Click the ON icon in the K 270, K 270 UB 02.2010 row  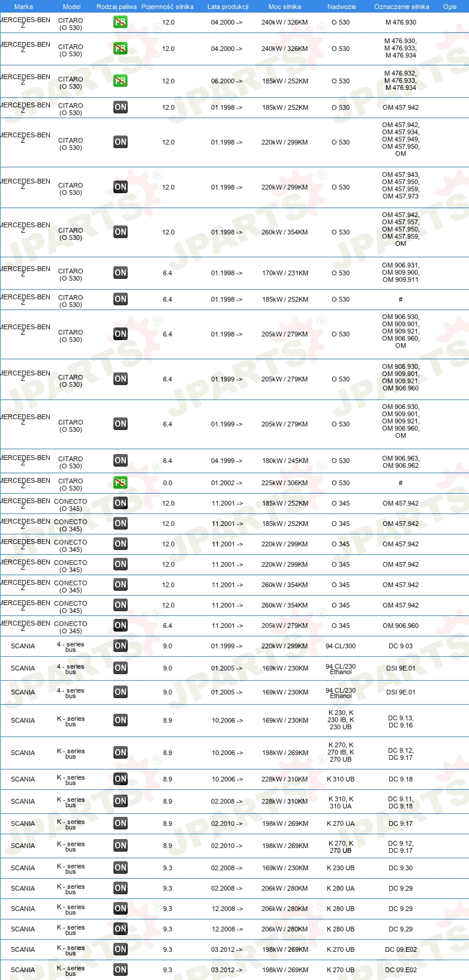point(121,846)
